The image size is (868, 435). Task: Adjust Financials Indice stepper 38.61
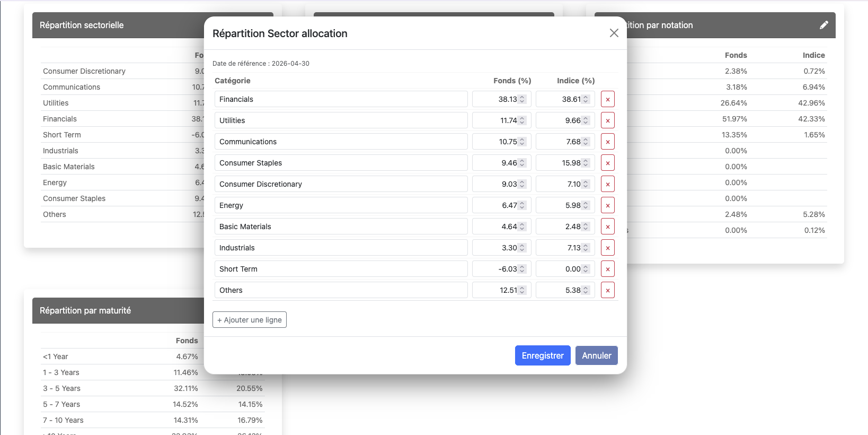[x=586, y=99]
